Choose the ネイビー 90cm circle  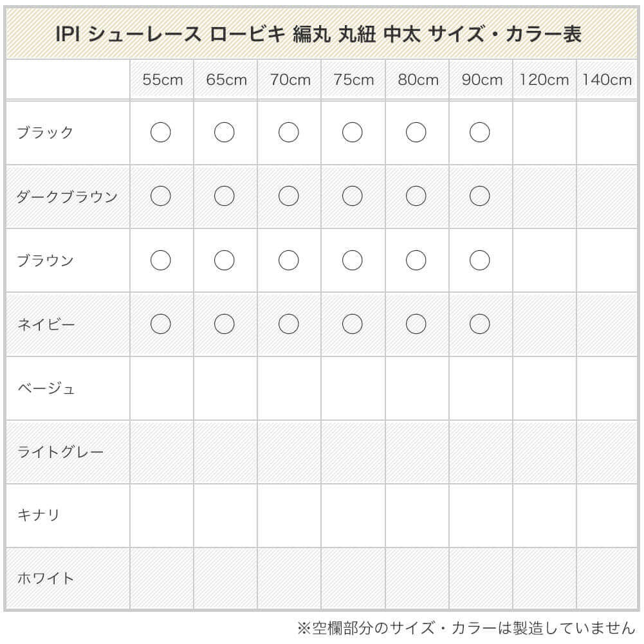480,324
